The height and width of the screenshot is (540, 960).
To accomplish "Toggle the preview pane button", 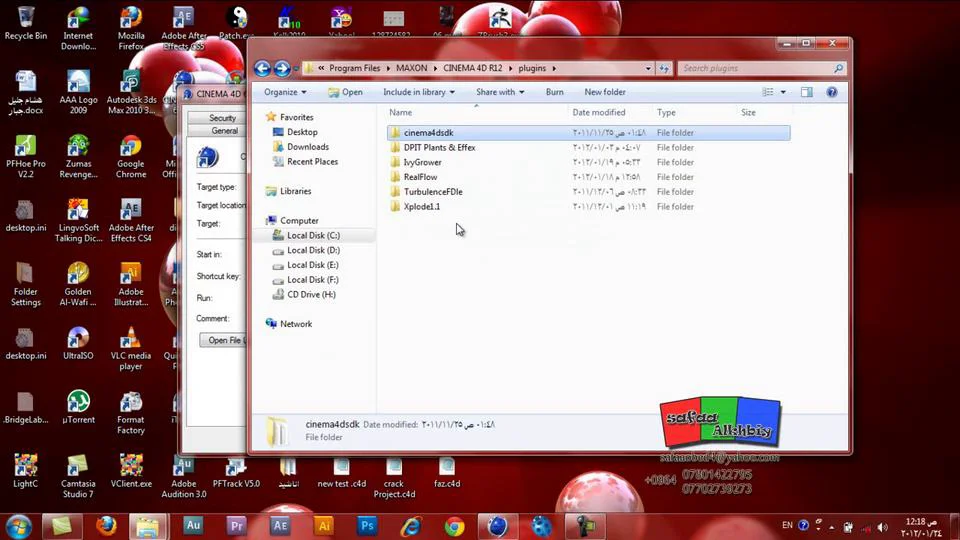I will [806, 92].
